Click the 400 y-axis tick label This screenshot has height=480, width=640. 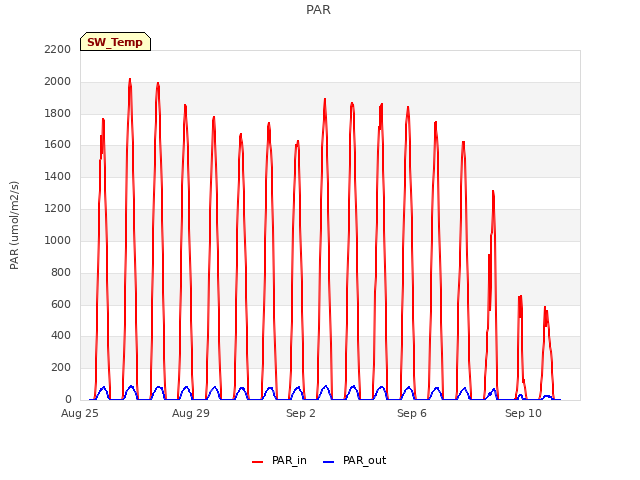[x=61, y=336]
